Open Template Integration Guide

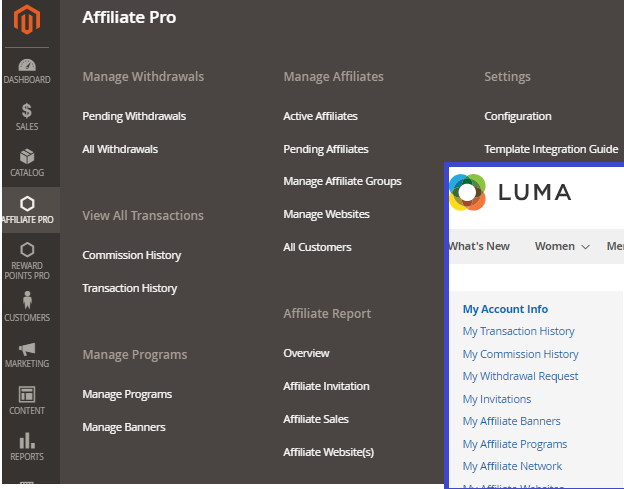coord(551,149)
